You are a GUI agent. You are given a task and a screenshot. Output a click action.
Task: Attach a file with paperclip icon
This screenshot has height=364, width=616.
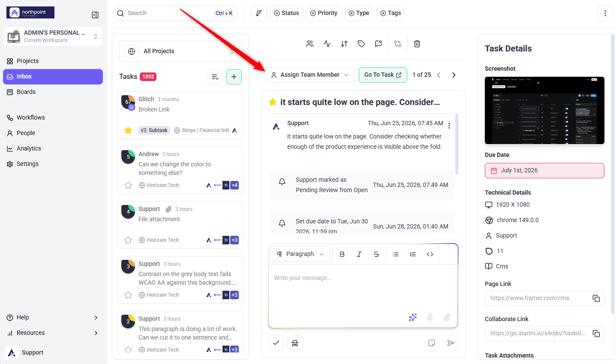tap(447, 317)
